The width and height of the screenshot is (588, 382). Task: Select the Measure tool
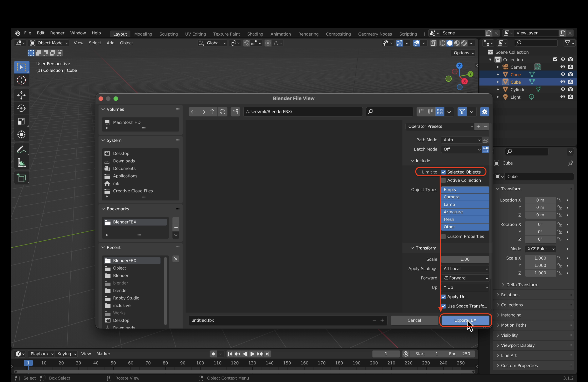pyautogui.click(x=21, y=163)
